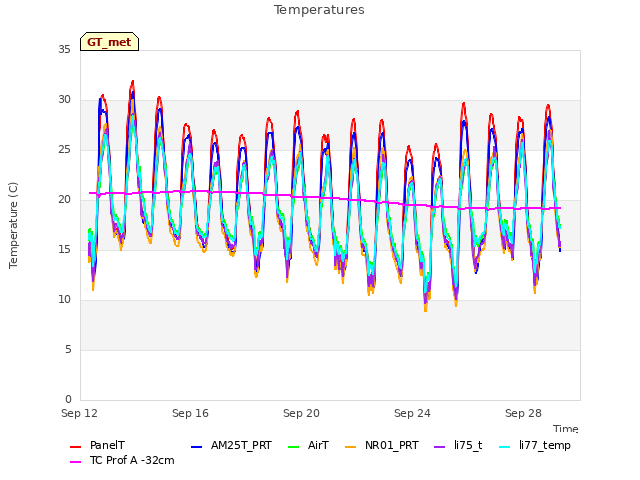This screenshot has height=480, width=640.
Task: Click the 35 y-axis tick label
Action: 64,49
